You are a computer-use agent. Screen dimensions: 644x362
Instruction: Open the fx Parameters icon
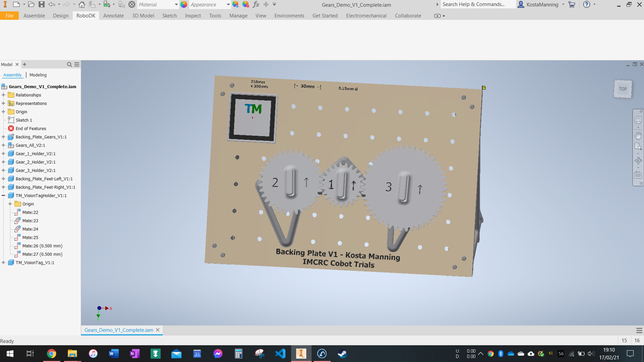[256, 4]
